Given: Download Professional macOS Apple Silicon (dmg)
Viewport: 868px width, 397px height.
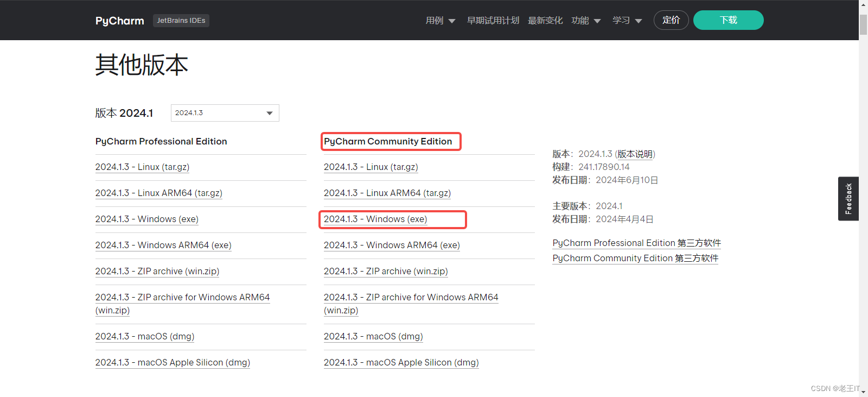Looking at the screenshot, I should 173,363.
